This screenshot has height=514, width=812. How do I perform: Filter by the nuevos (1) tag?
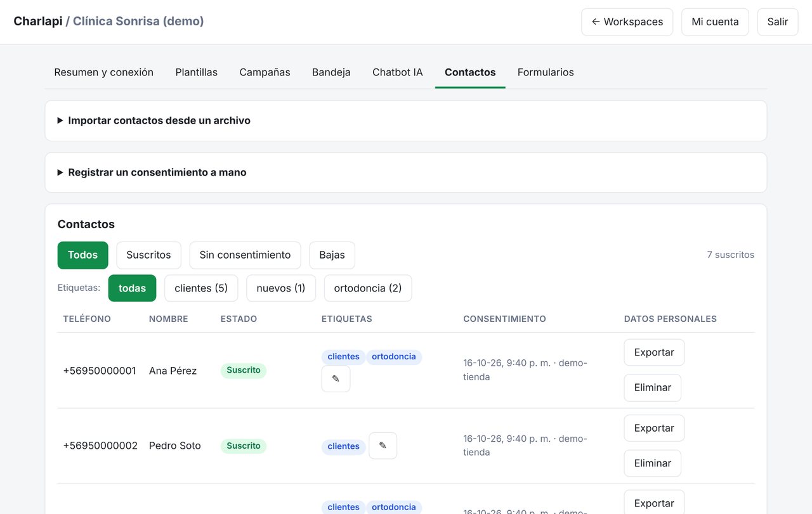pyautogui.click(x=281, y=288)
